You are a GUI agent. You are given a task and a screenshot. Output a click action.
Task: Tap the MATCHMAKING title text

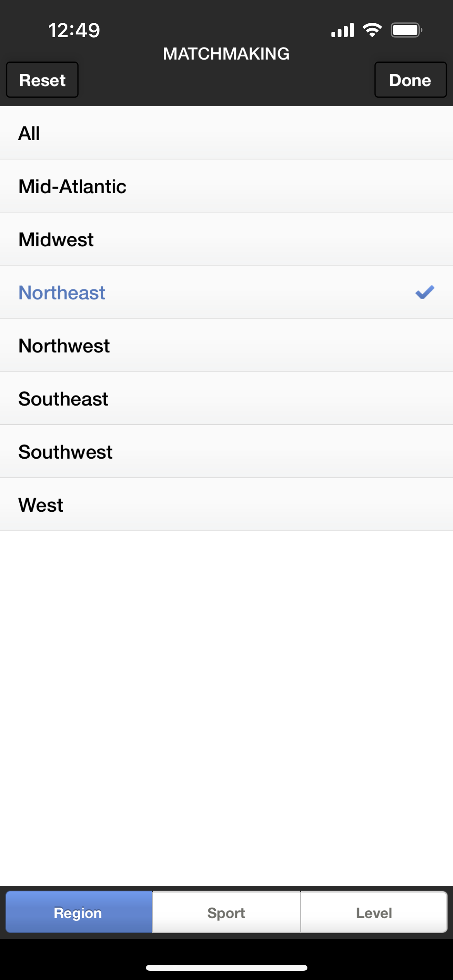point(226,54)
